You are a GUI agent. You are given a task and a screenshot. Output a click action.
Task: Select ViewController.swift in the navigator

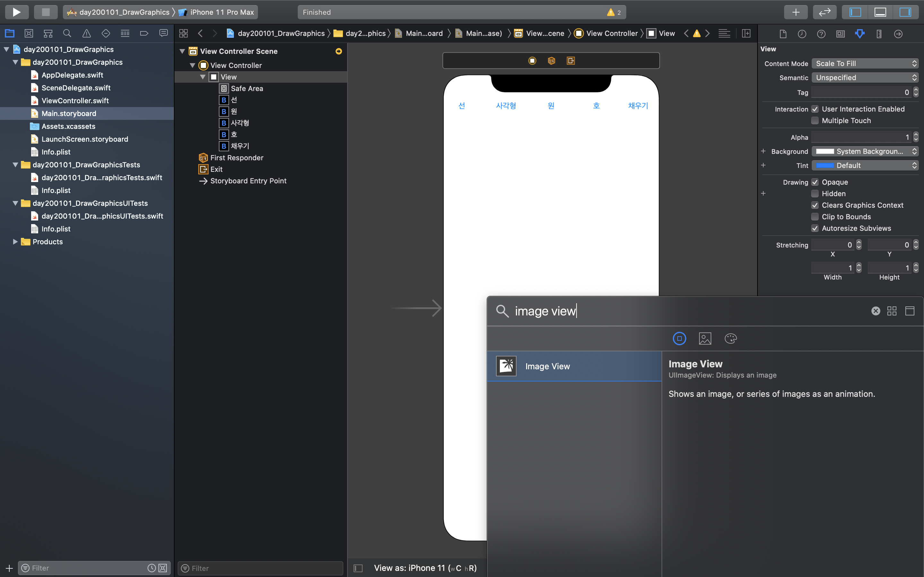point(75,101)
